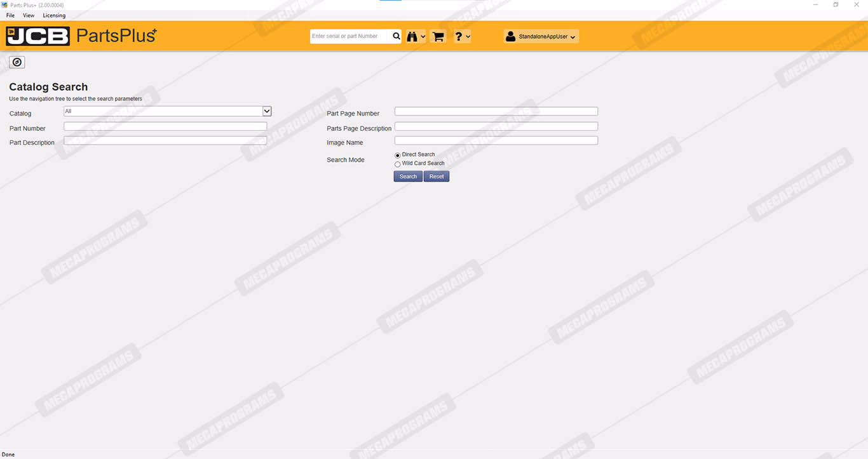868x459 pixels.
Task: Minimize the Parts Plus+ window
Action: 816,4
